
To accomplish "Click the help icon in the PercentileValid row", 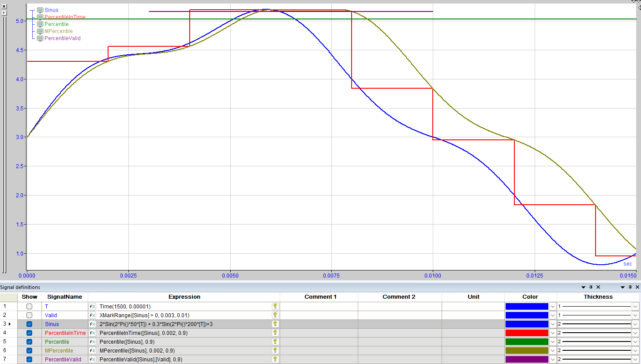I will (275, 359).
